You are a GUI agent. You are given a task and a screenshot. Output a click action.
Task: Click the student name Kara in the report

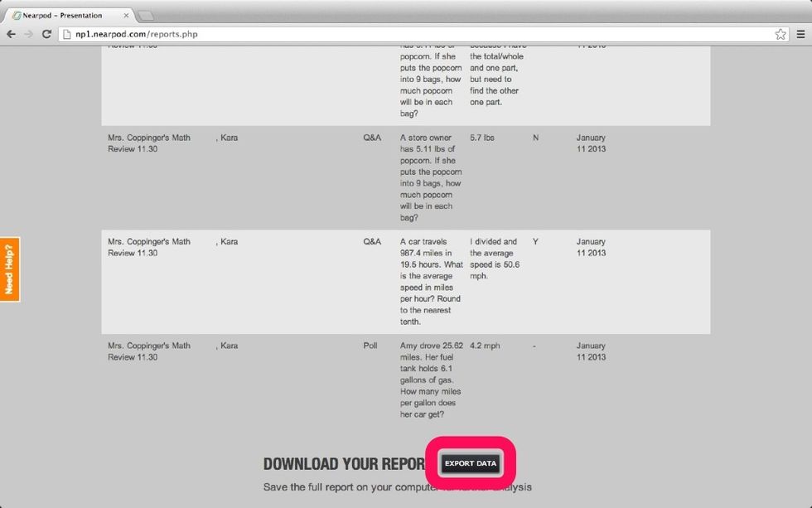[x=228, y=138]
